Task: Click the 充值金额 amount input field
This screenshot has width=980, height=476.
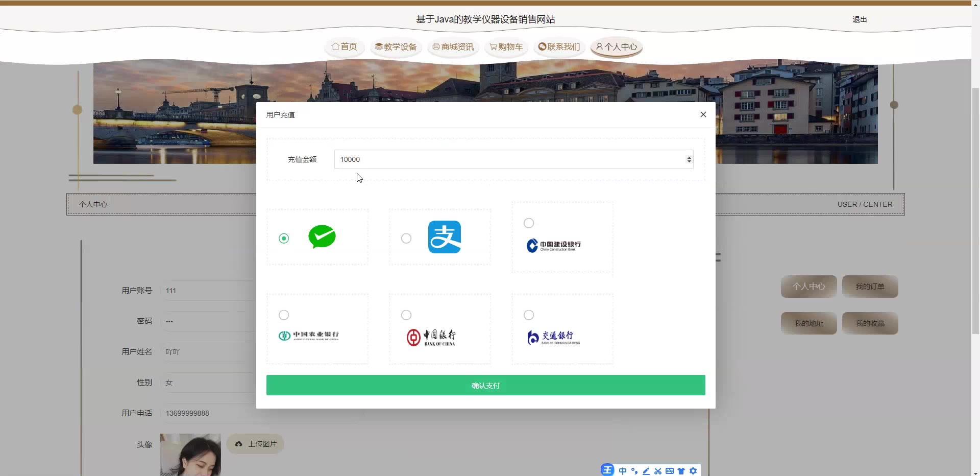Action: coord(513,159)
